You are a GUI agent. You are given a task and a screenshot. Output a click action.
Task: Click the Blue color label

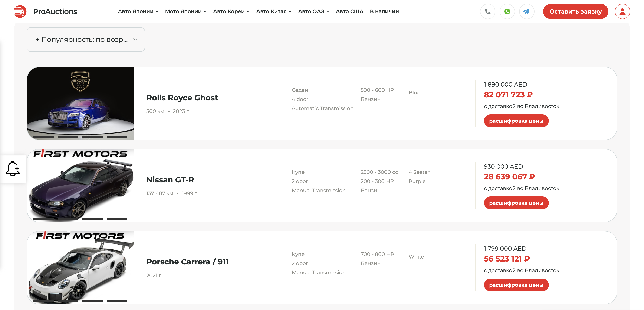pos(414,93)
